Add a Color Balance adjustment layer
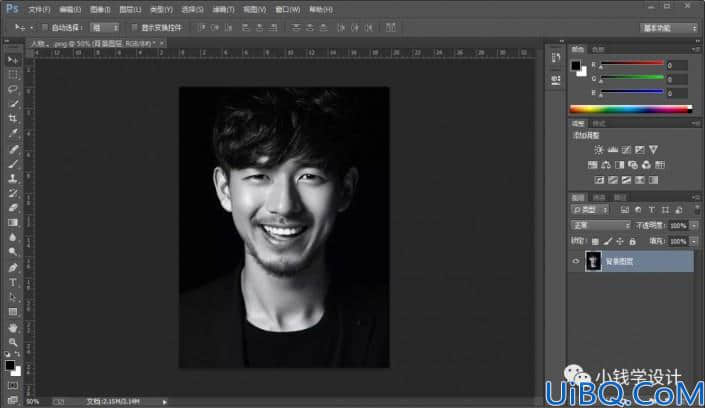Screen dimensions: 705x408 point(606,165)
